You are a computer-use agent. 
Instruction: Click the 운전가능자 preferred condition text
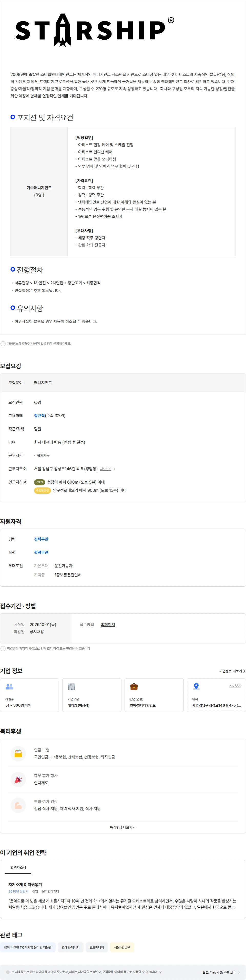63,566
